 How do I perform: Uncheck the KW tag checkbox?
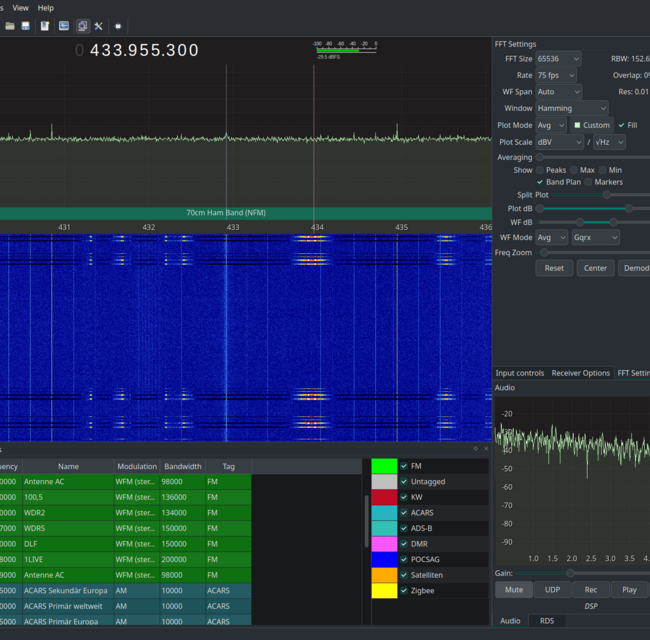[x=404, y=497]
